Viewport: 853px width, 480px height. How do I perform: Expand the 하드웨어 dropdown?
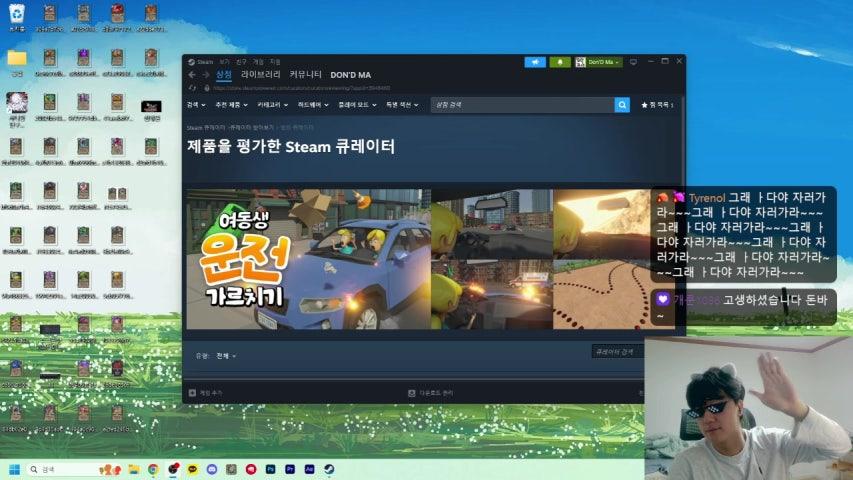coord(313,105)
